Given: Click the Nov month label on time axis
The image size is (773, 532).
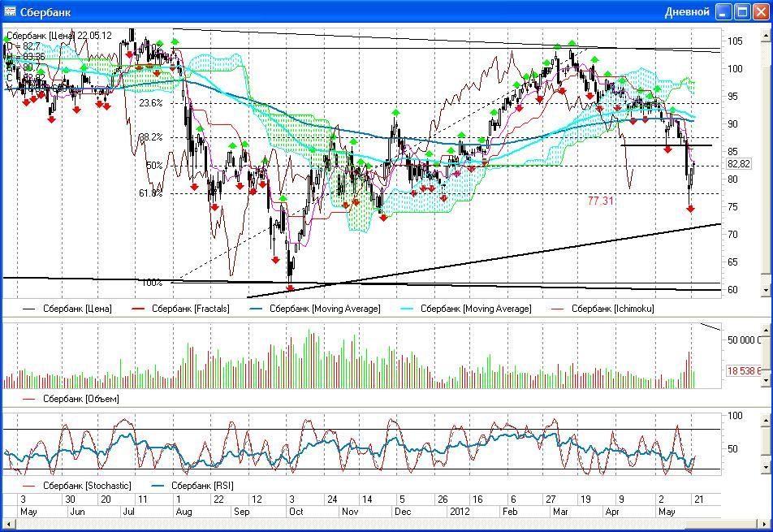Looking at the screenshot, I should tap(350, 512).
